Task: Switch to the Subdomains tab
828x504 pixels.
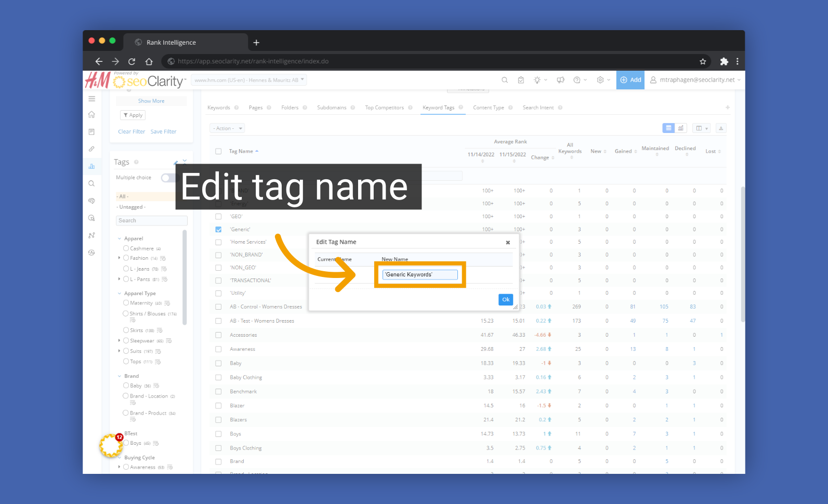Action: [x=332, y=108]
